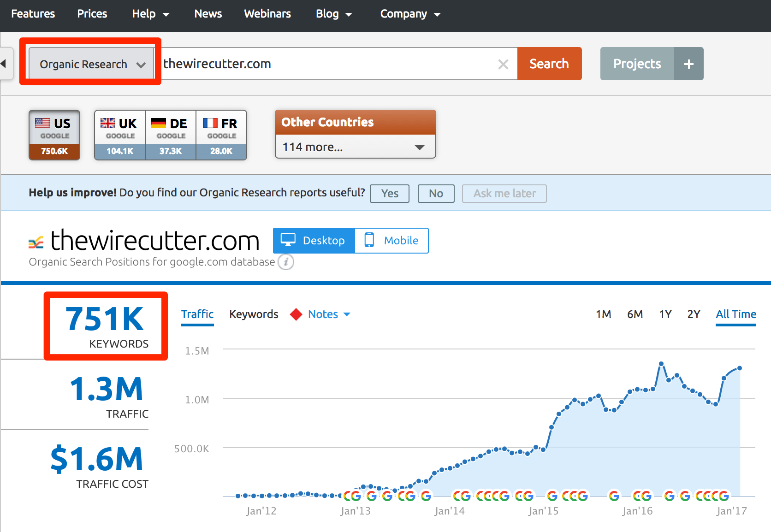This screenshot has width=771, height=532.
Task: Click the peak traffic data point in the chart
Action: [x=661, y=364]
